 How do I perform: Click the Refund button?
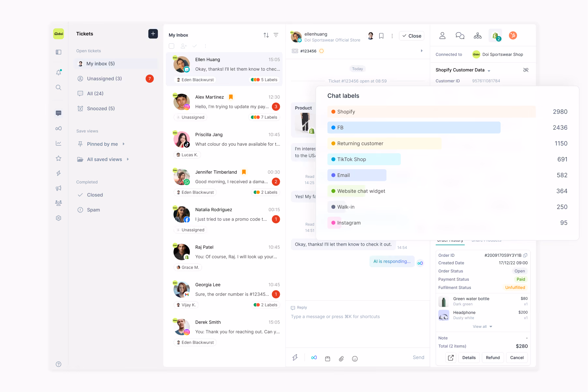pos(493,358)
